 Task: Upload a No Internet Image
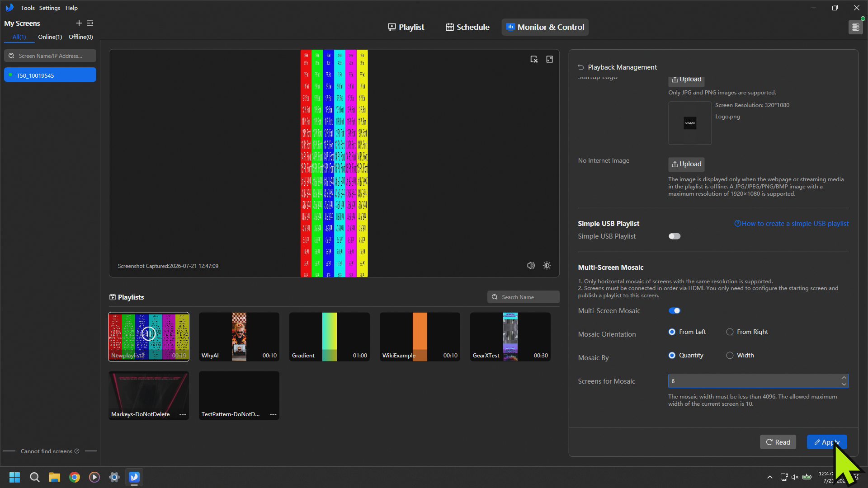[686, 164]
